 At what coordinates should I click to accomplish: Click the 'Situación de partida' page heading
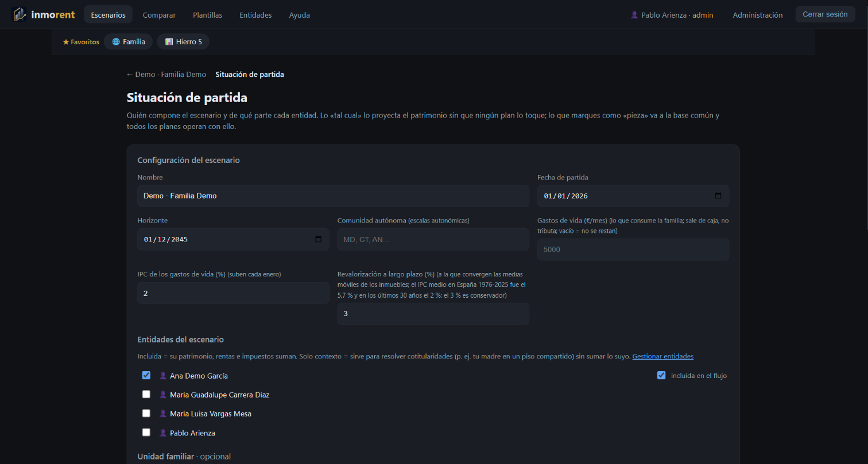pyautogui.click(x=187, y=98)
